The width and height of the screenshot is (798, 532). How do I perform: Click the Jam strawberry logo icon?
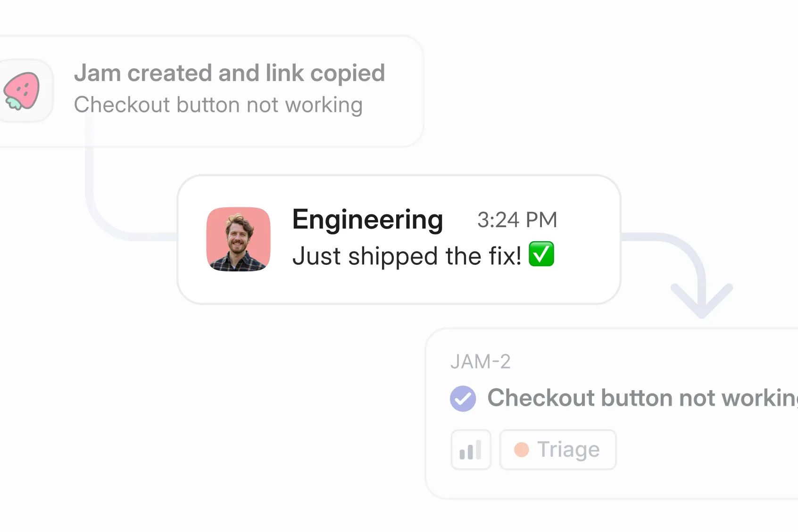point(22,91)
